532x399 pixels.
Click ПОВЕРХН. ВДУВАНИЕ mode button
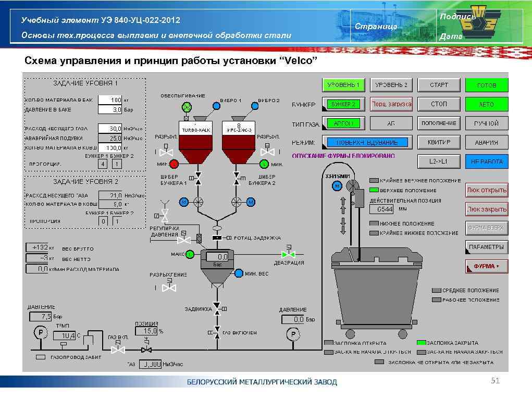[367, 143]
